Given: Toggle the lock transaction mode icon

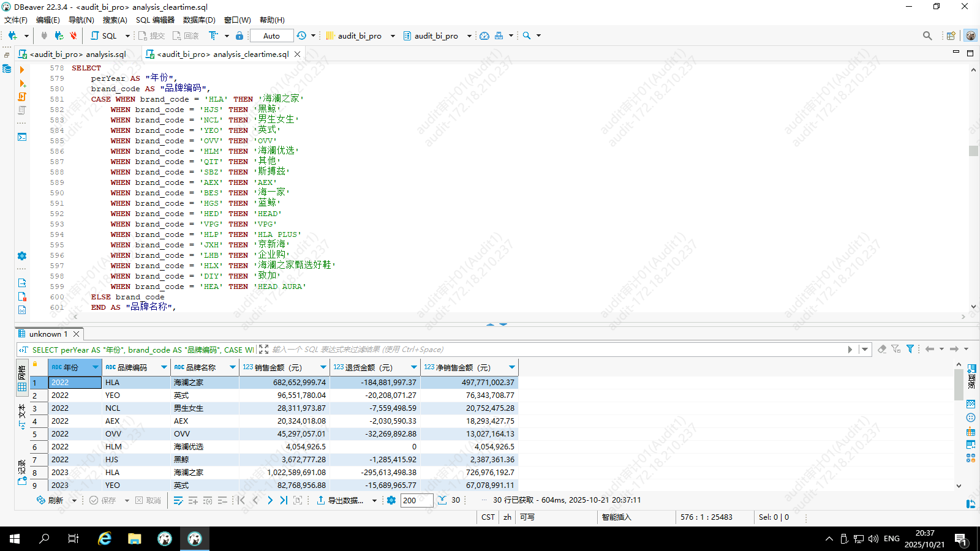Looking at the screenshot, I should pos(239,36).
